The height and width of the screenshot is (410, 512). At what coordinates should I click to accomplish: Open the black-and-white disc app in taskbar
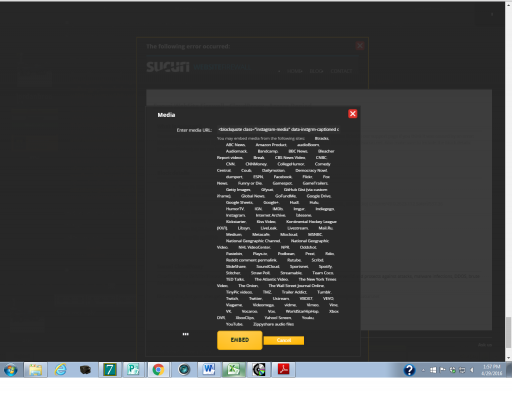(259, 370)
